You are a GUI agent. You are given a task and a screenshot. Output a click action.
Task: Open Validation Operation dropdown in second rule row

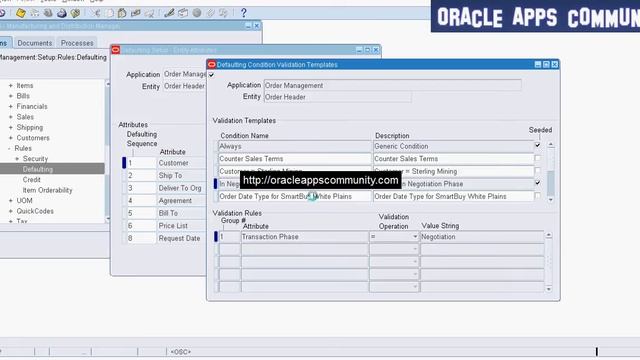415,249
